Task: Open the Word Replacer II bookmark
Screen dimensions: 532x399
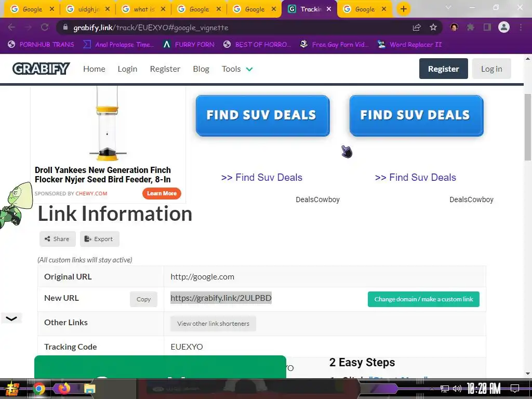Action: point(410,45)
